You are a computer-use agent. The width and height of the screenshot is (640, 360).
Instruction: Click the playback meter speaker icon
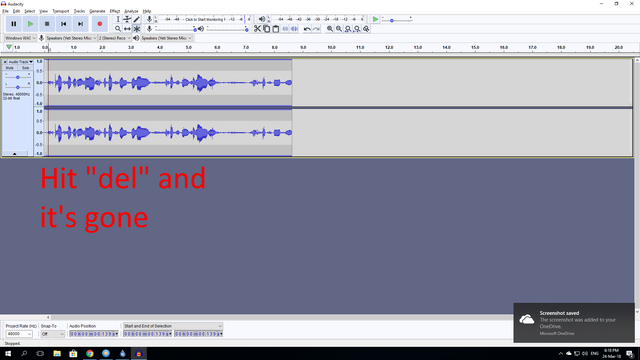[x=262, y=19]
